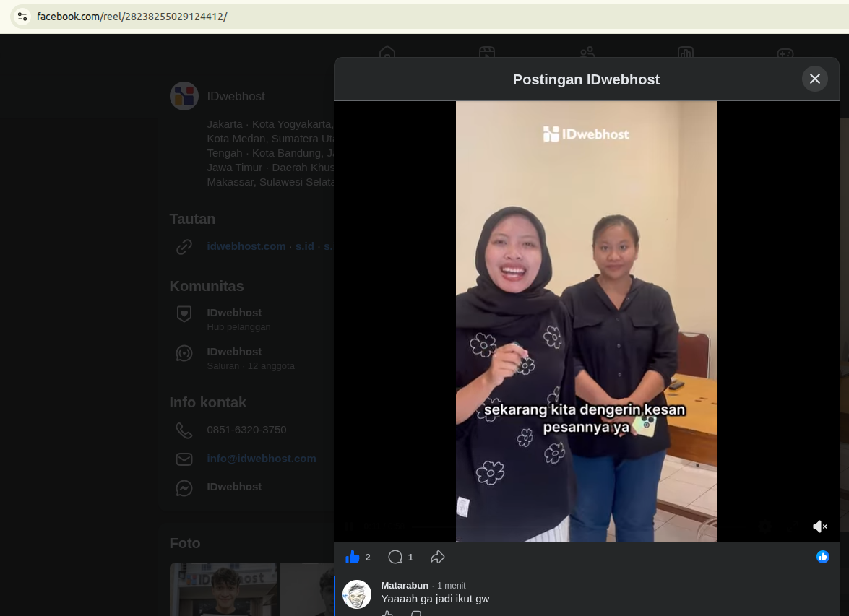Open comments via the speech bubble icon
The image size is (849, 616).
click(395, 557)
